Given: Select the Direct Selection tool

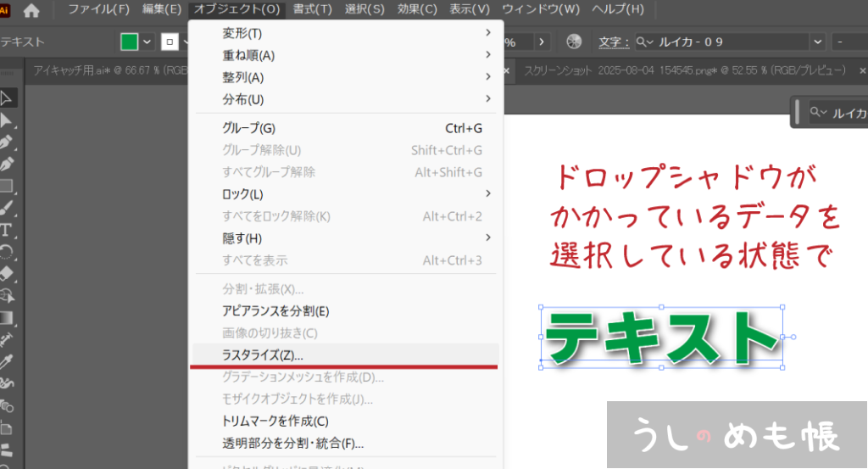Looking at the screenshot, I should coord(7,120).
